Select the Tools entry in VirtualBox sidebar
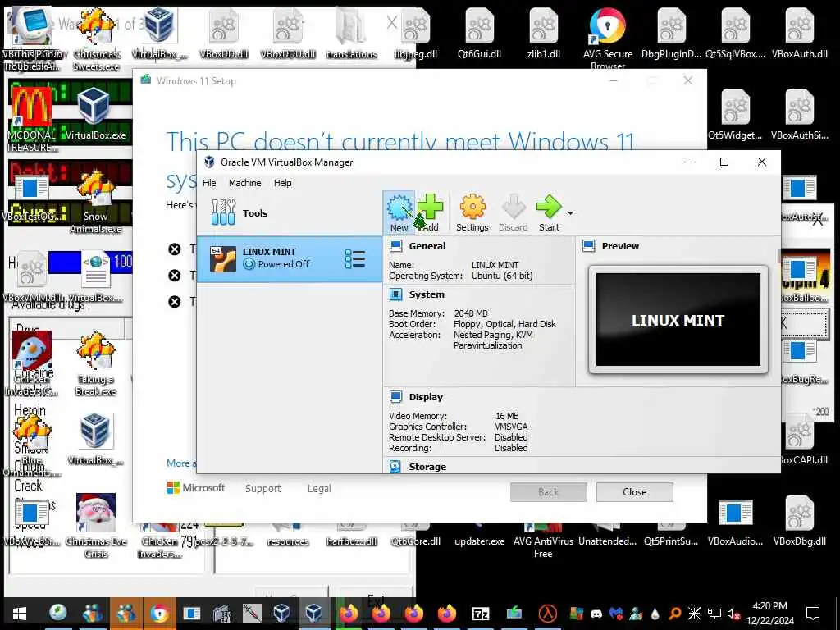Image resolution: width=840 pixels, height=630 pixels. pyautogui.click(x=290, y=212)
